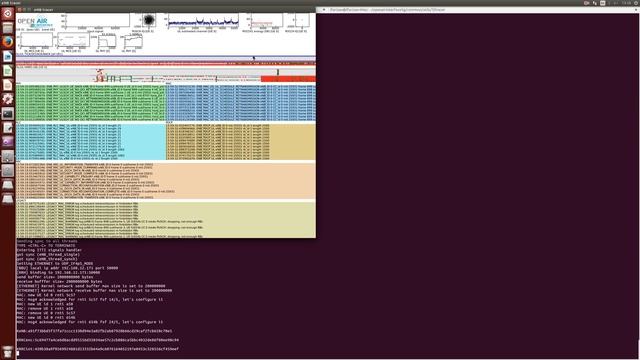Click 'msg4 acknowledged for rnti 5c57' line

[90, 300]
